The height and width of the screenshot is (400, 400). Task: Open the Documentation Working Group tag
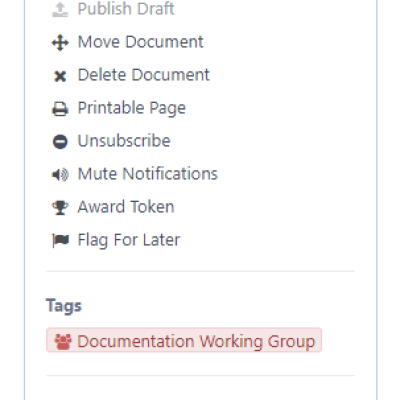(x=184, y=340)
